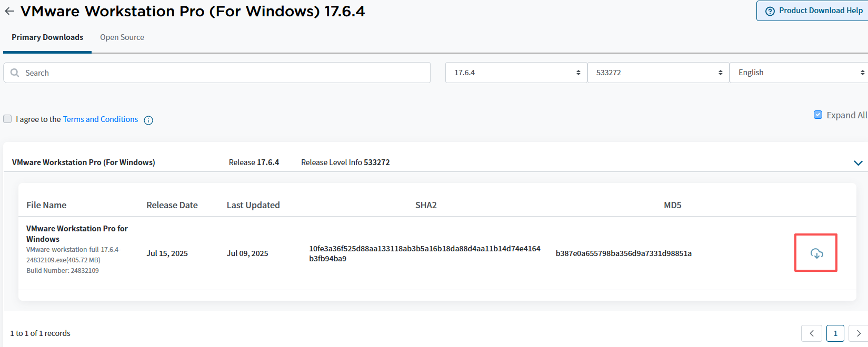This screenshot has height=347, width=868.
Task: Click the help icon in Product Download Help
Action: click(770, 11)
